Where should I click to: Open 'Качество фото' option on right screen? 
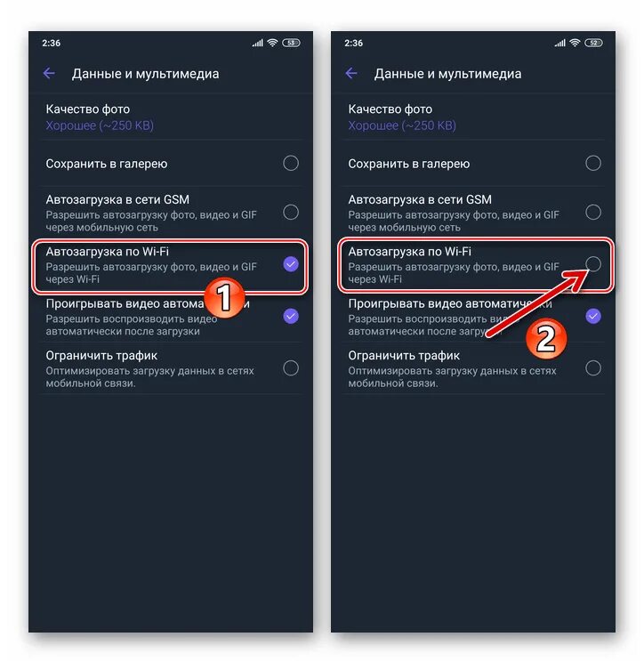click(x=473, y=117)
